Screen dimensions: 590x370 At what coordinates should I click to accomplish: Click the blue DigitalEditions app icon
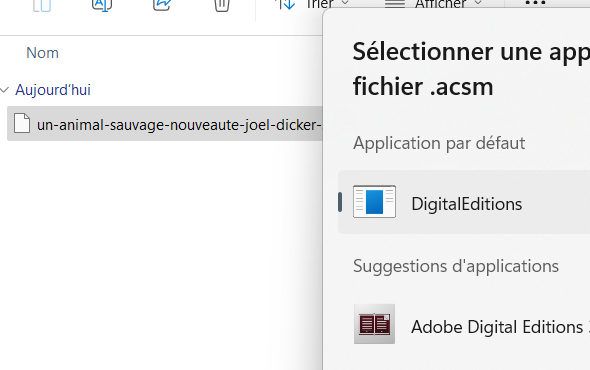click(x=374, y=202)
